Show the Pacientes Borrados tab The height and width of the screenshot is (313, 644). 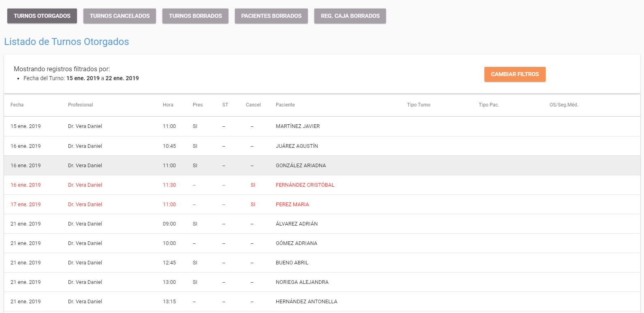tap(271, 16)
